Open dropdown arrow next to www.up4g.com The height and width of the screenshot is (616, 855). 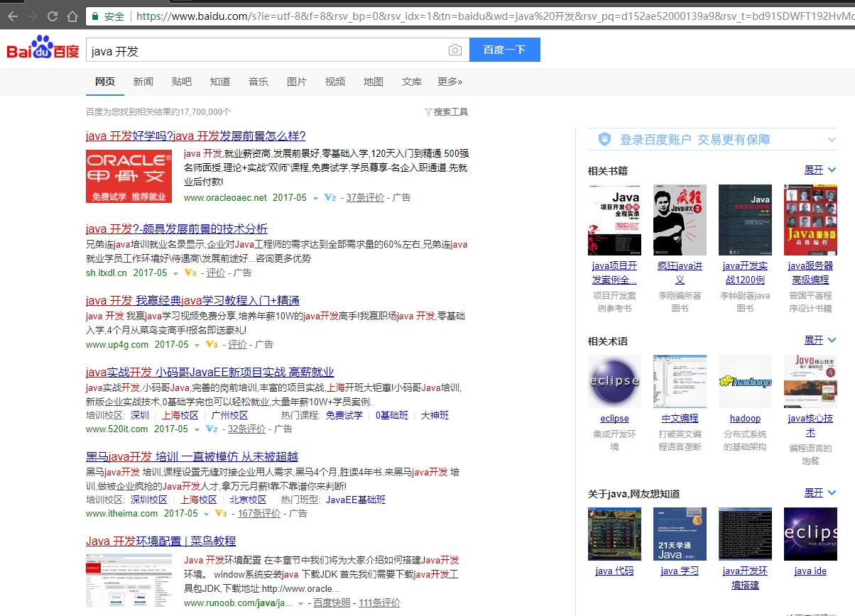point(197,346)
